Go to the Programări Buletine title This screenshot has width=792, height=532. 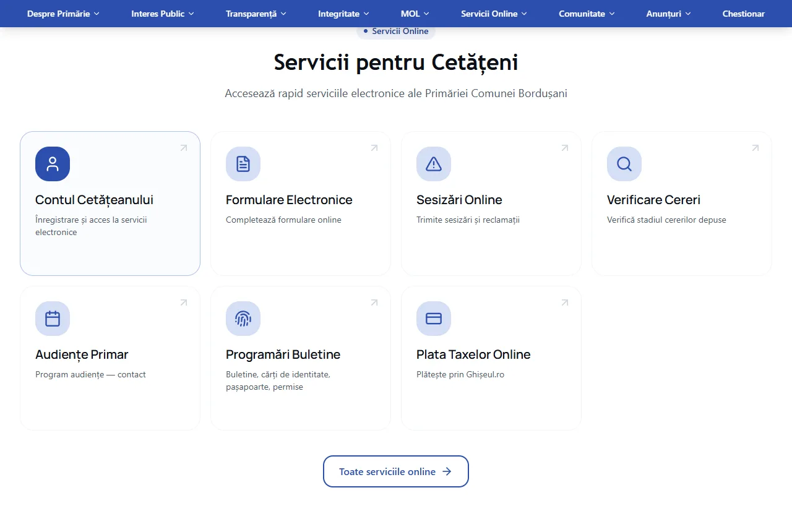point(283,354)
